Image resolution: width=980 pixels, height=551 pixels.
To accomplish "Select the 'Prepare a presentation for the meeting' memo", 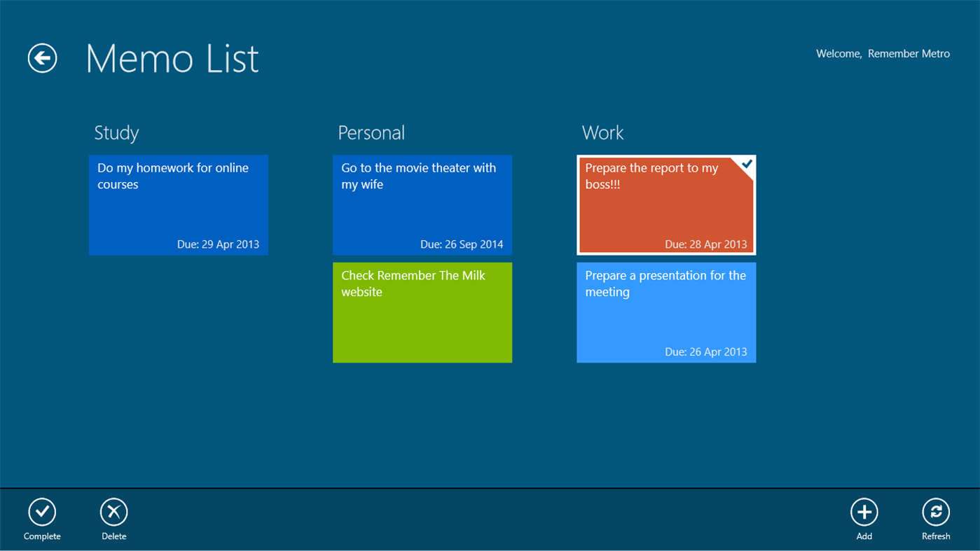I will [x=665, y=312].
